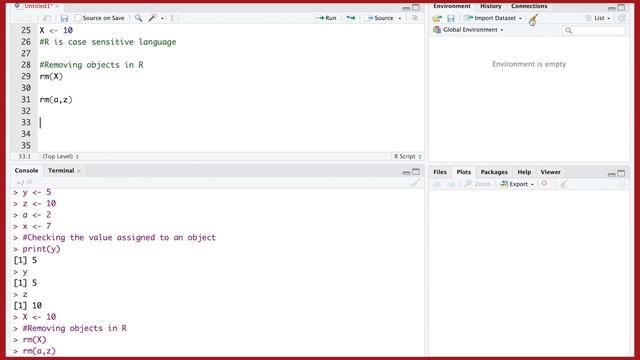This screenshot has width=640, height=360.
Task: Load a workspace with the open folder icon
Action: pyautogui.click(x=437, y=18)
